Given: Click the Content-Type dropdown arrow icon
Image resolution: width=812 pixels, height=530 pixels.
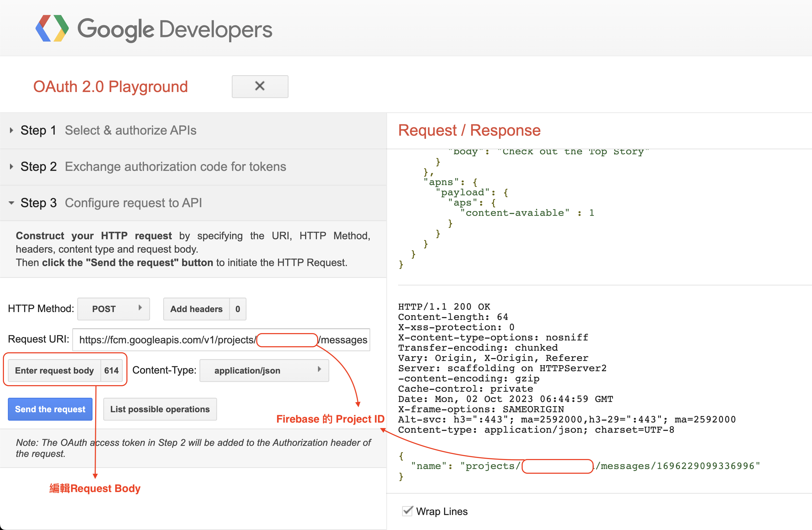Looking at the screenshot, I should [319, 369].
